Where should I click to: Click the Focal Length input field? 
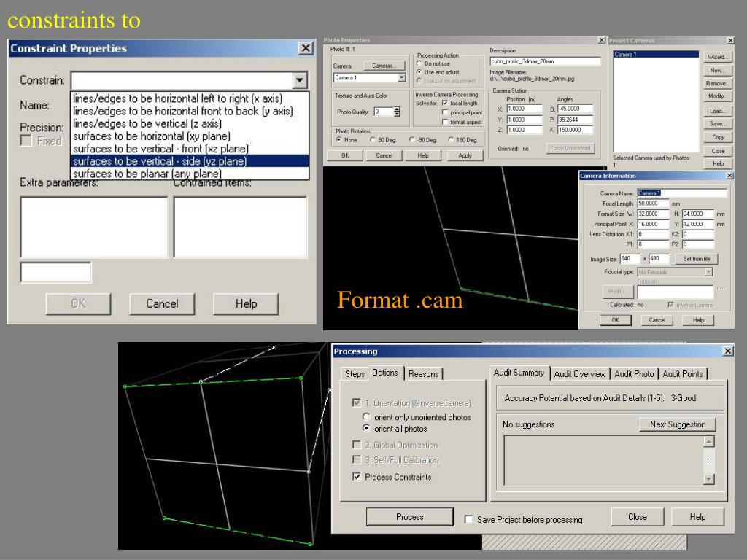pyautogui.click(x=653, y=203)
